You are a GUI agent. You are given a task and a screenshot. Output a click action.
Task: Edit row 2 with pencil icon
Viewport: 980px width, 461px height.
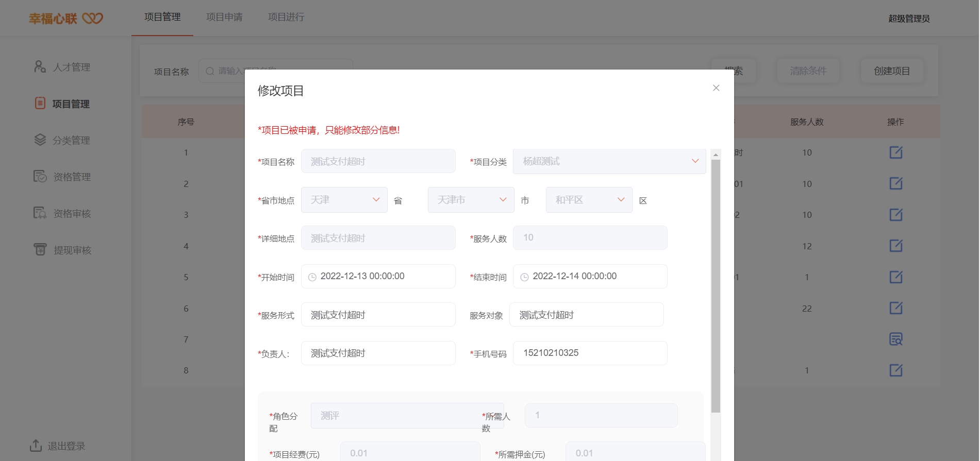(896, 183)
